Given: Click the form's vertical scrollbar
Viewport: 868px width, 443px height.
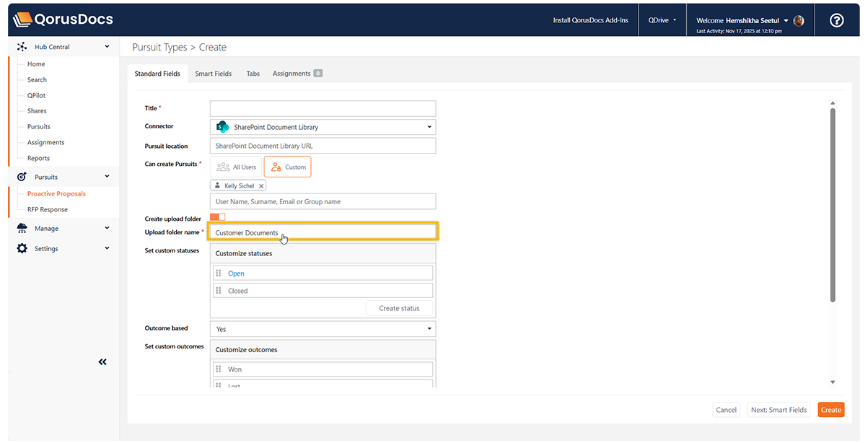Looking at the screenshot, I should 833,202.
